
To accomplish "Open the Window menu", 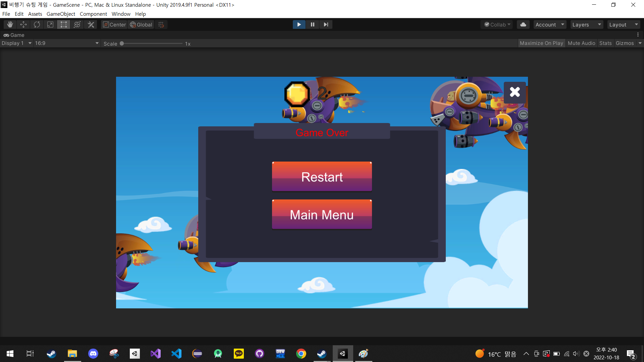I will pyautogui.click(x=121, y=14).
